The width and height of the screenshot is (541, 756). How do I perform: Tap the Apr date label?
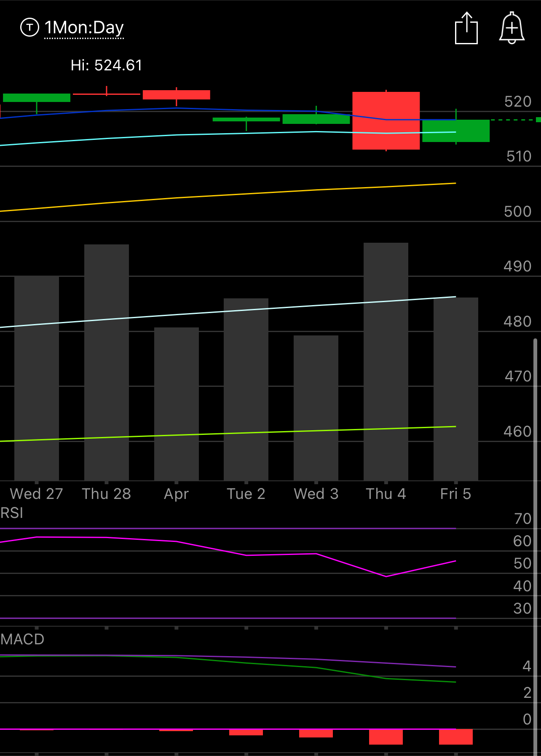177,494
